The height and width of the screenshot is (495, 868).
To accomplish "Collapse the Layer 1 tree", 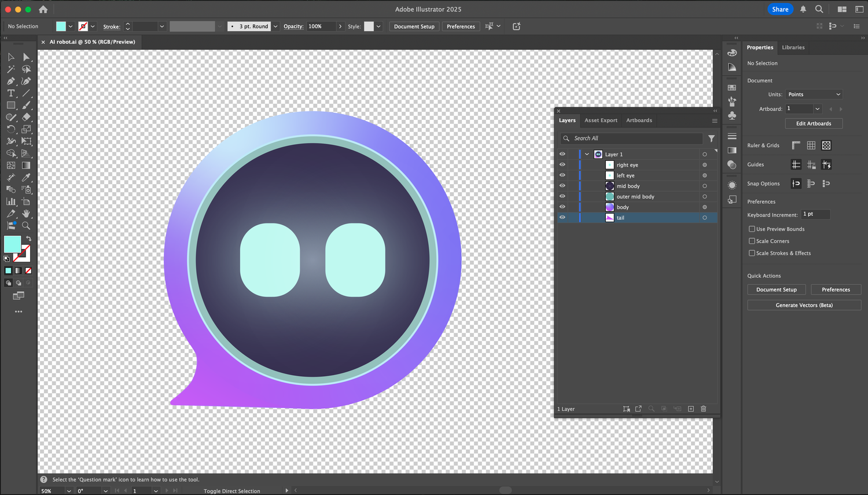I will [587, 155].
